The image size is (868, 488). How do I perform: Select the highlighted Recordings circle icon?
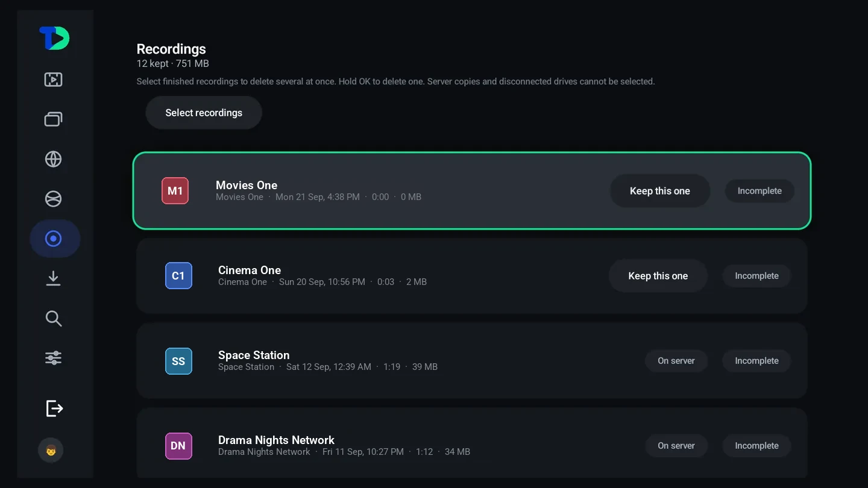pyautogui.click(x=54, y=239)
